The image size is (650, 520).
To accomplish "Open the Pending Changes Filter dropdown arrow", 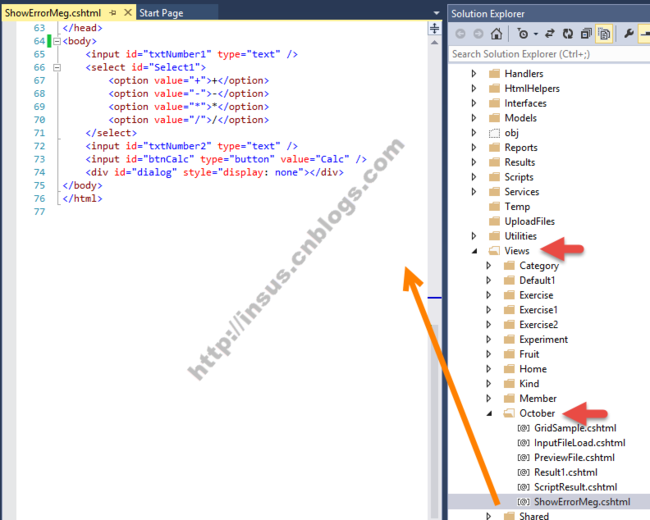I will coord(536,34).
